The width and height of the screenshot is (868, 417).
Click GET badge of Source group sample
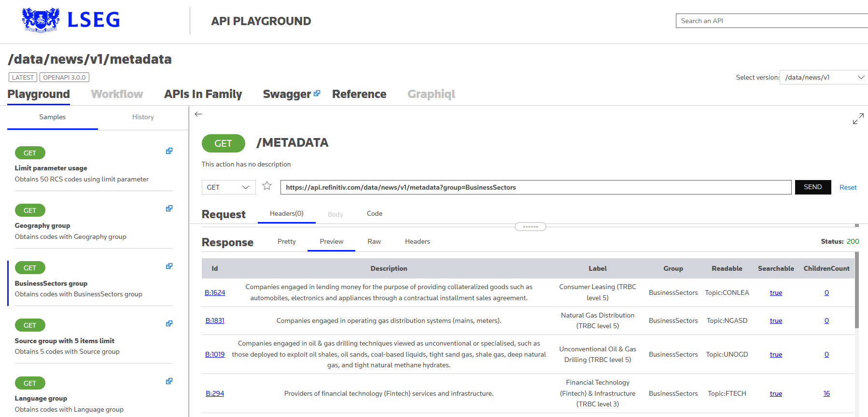[30, 325]
